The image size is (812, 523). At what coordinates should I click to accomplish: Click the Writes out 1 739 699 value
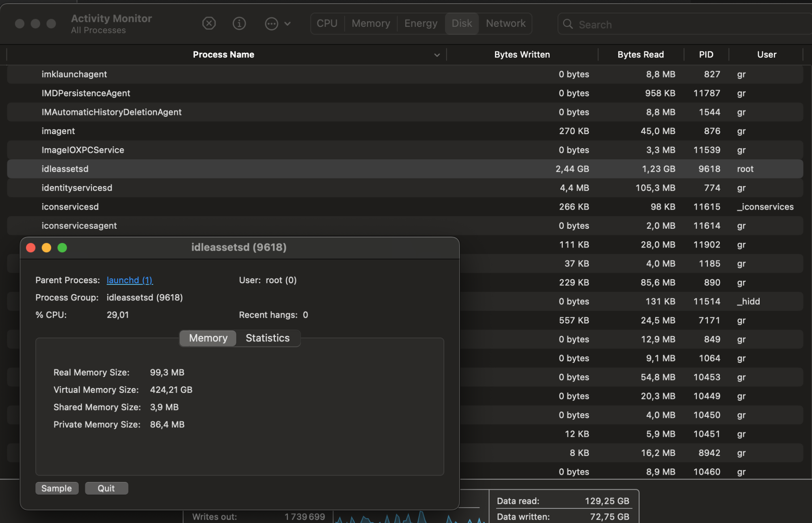(x=304, y=517)
